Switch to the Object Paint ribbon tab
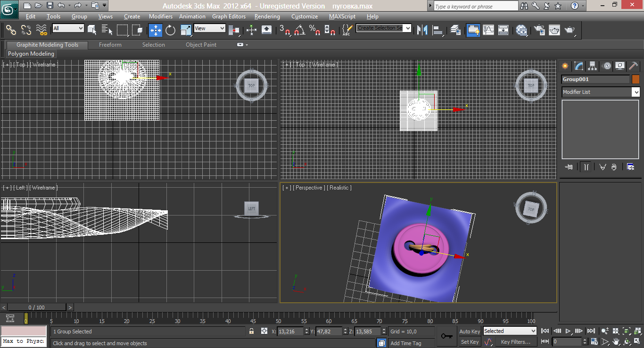 (201, 45)
